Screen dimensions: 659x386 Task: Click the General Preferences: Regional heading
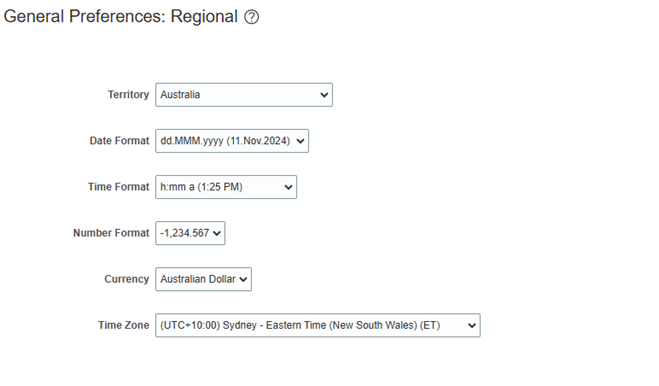121,17
